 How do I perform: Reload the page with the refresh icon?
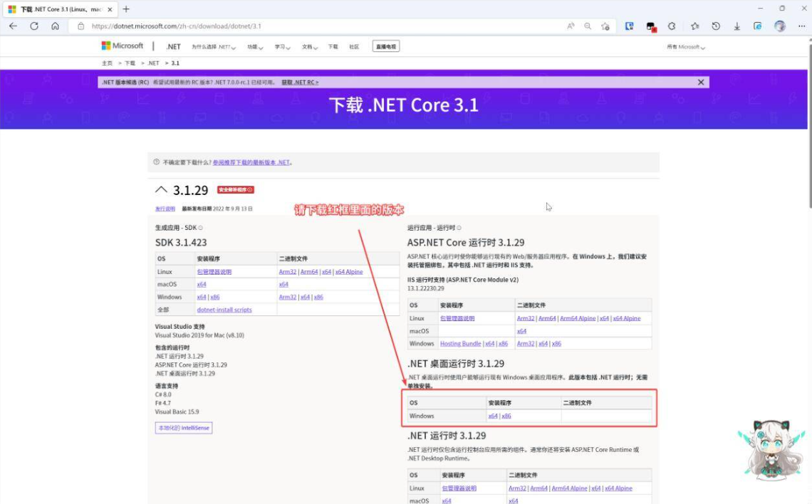[x=34, y=26]
